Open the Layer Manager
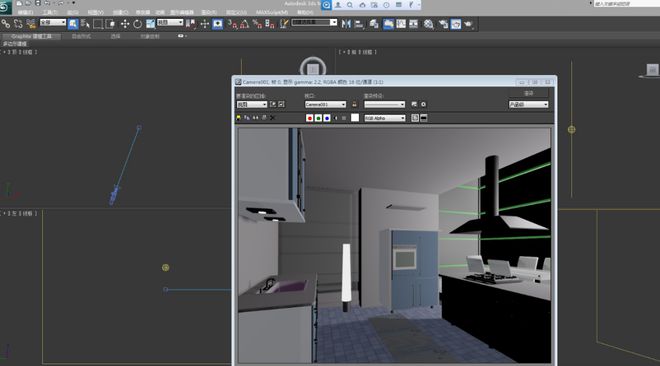The image size is (660, 366). [x=373, y=24]
